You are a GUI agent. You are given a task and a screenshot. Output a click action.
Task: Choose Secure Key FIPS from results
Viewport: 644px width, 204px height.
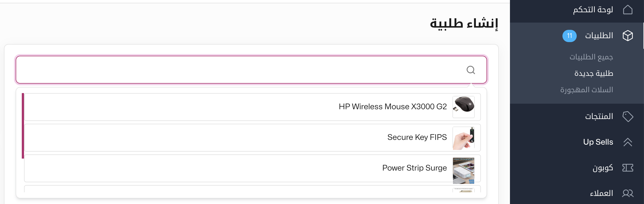coord(252,138)
